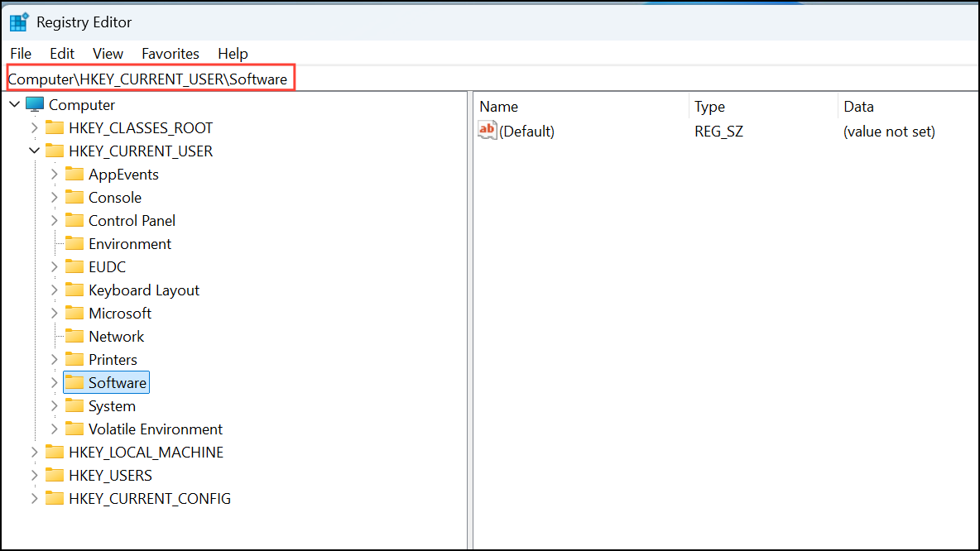
Task: Click the Network folder icon
Action: click(x=74, y=335)
